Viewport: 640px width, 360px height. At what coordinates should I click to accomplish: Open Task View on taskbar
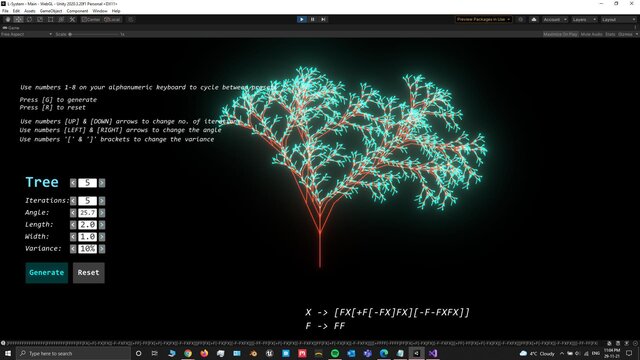pyautogui.click(x=155, y=353)
